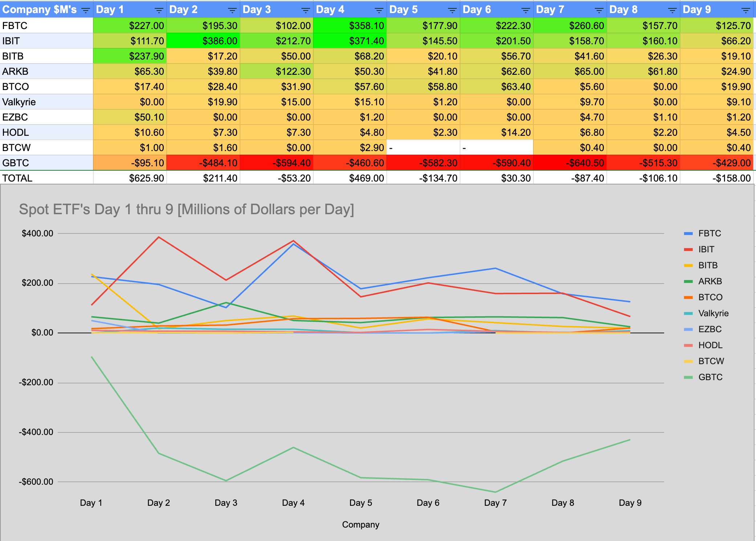This screenshot has width=756, height=541.
Task: Open the Day 2 column filter icon
Action: [x=232, y=11]
